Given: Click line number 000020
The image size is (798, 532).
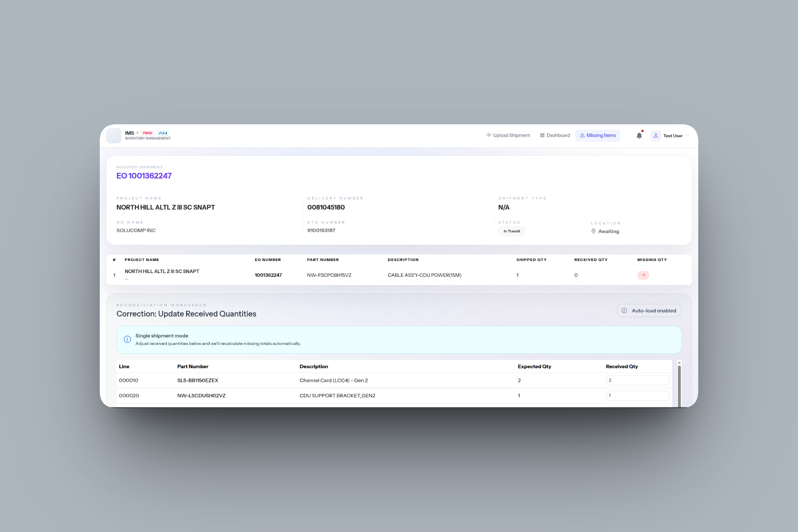Looking at the screenshot, I should coord(129,396).
